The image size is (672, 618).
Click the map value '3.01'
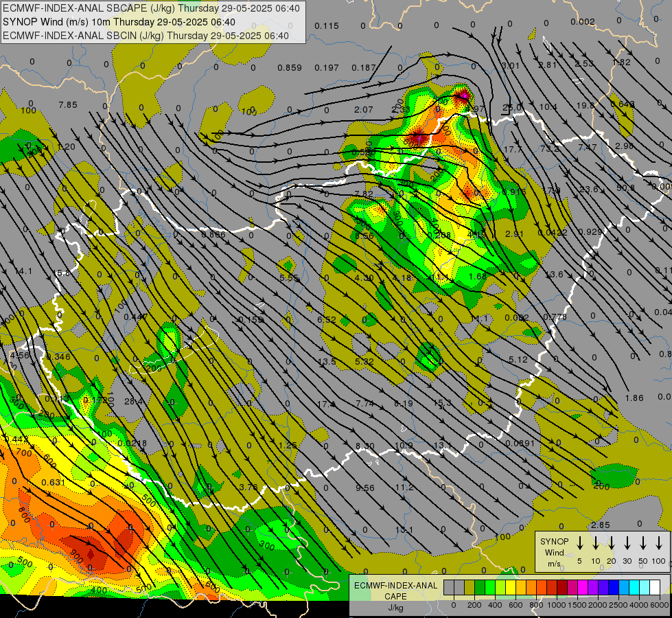click(x=511, y=66)
